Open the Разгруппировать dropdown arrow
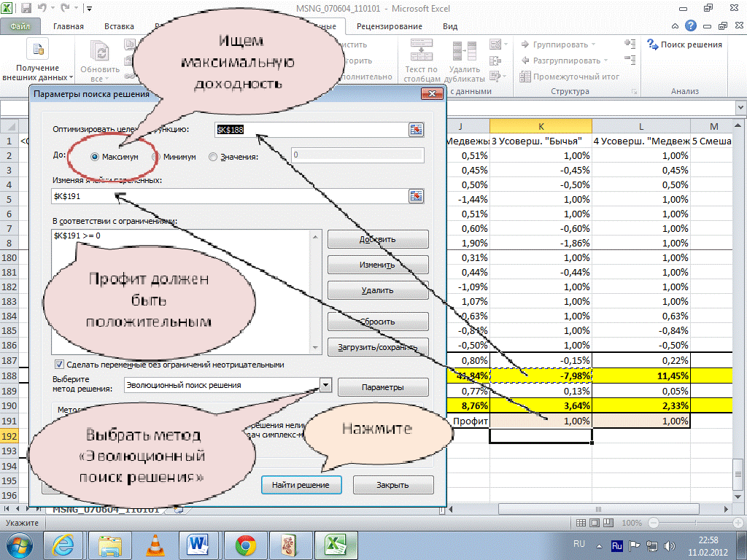The width and height of the screenshot is (747, 560). tap(606, 61)
